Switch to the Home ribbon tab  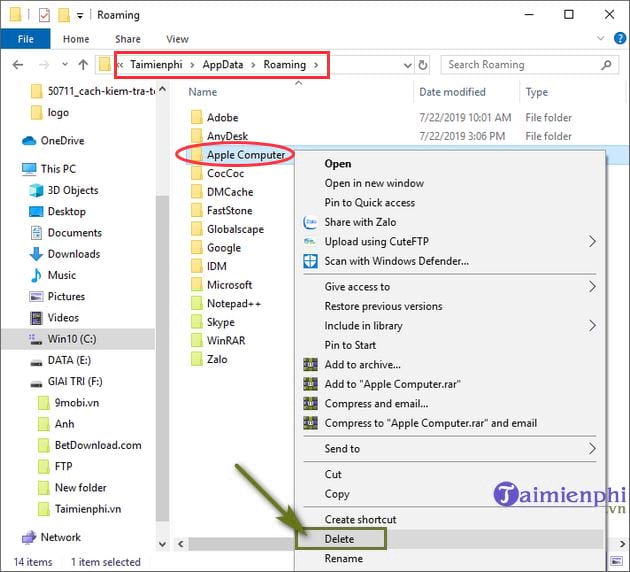pos(76,39)
